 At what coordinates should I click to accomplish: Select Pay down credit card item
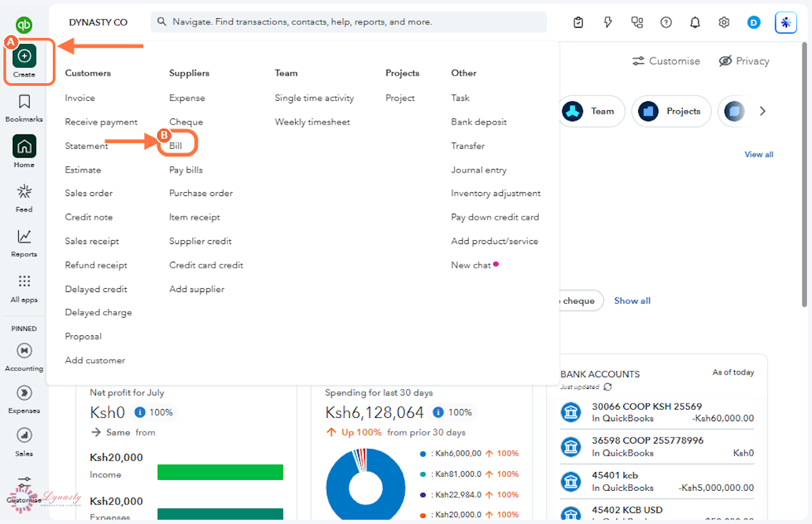pyautogui.click(x=495, y=217)
